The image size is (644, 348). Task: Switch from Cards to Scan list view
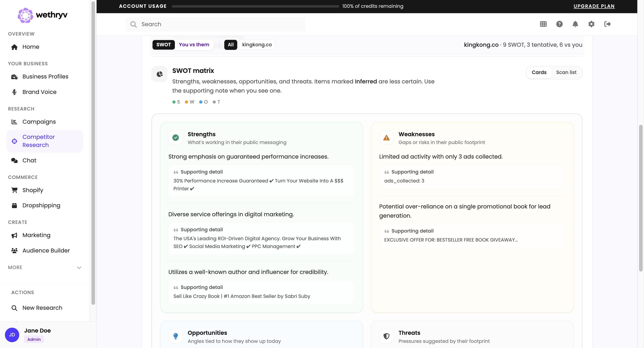566,72
